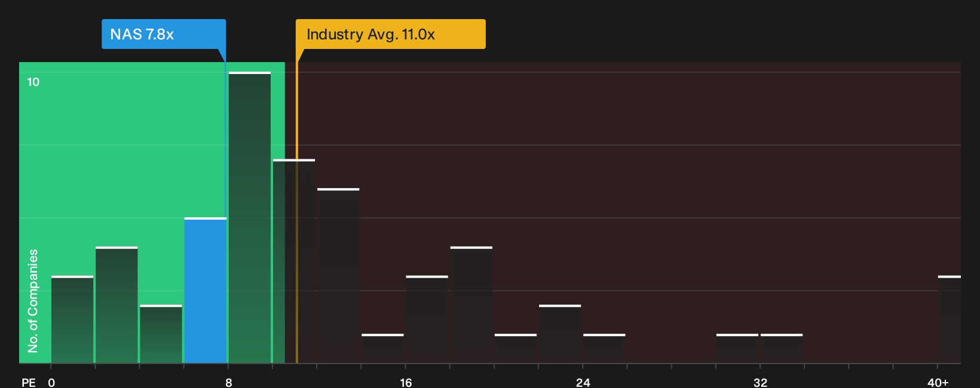Click the 'PE' axis label
Viewport: 980px width, 388px height.
click(29, 383)
